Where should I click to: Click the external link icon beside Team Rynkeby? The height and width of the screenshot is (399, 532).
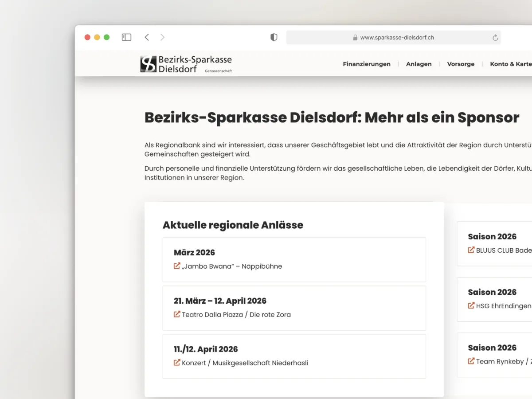(x=471, y=361)
